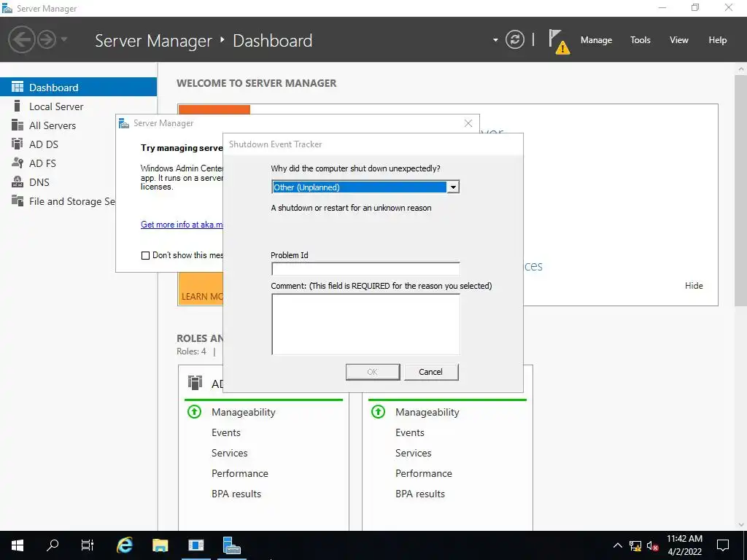Image resolution: width=747 pixels, height=560 pixels.
Task: Open the navigation history dropdown arrow
Action: click(64, 39)
